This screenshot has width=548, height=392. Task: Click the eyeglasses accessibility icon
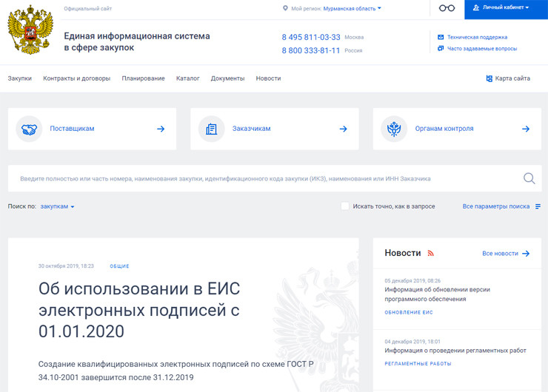click(447, 8)
